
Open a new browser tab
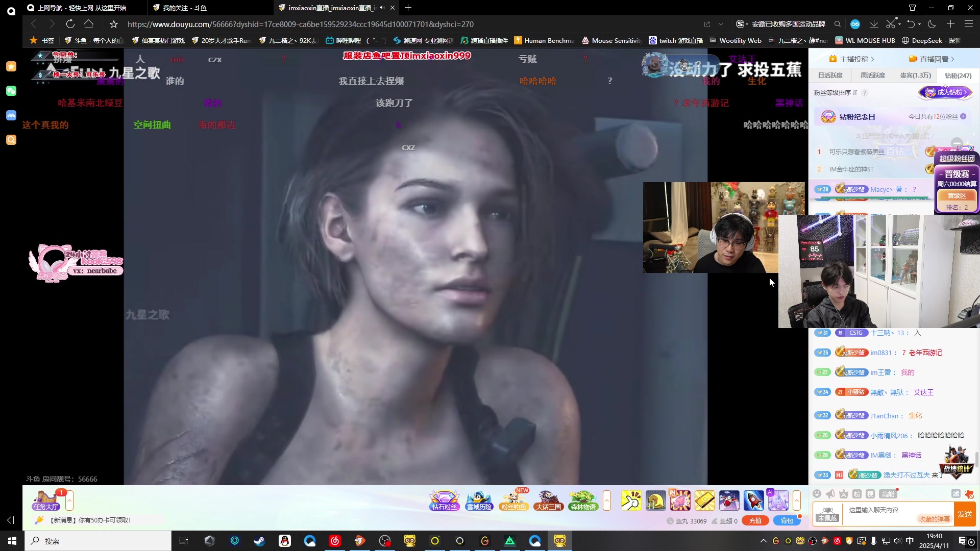click(x=408, y=8)
